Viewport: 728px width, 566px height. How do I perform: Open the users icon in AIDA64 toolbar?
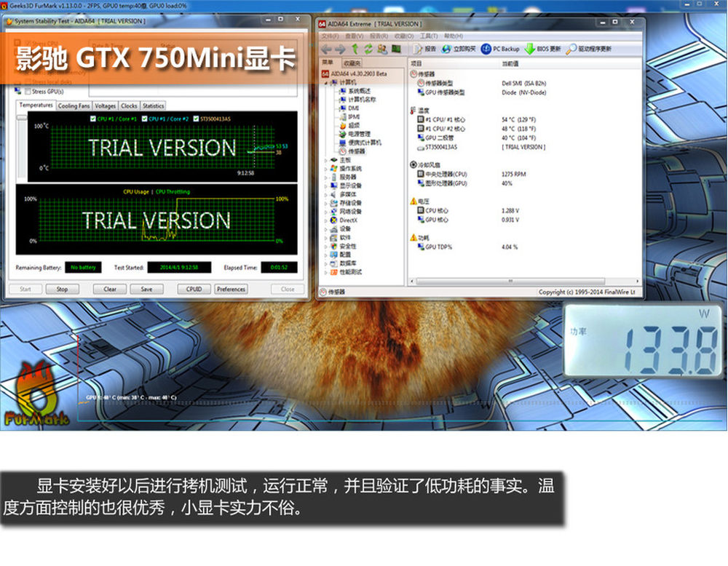pos(382,49)
